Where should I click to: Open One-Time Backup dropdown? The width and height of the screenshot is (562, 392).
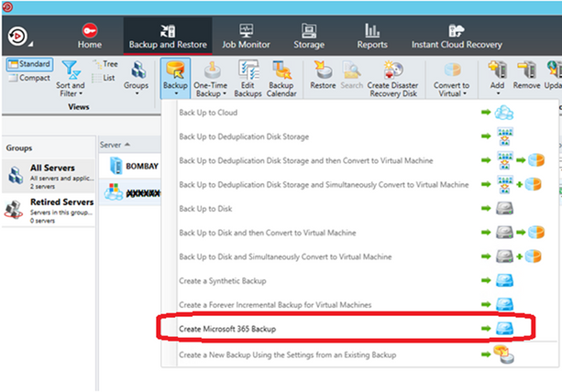tap(210, 79)
